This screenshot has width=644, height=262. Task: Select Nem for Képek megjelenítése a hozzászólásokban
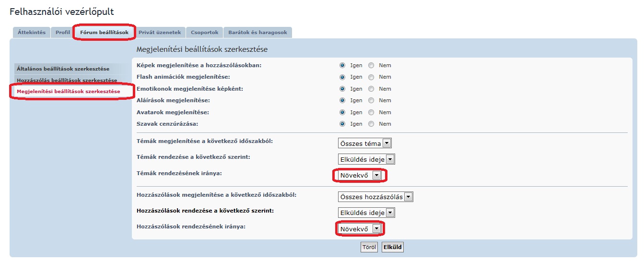coord(371,65)
